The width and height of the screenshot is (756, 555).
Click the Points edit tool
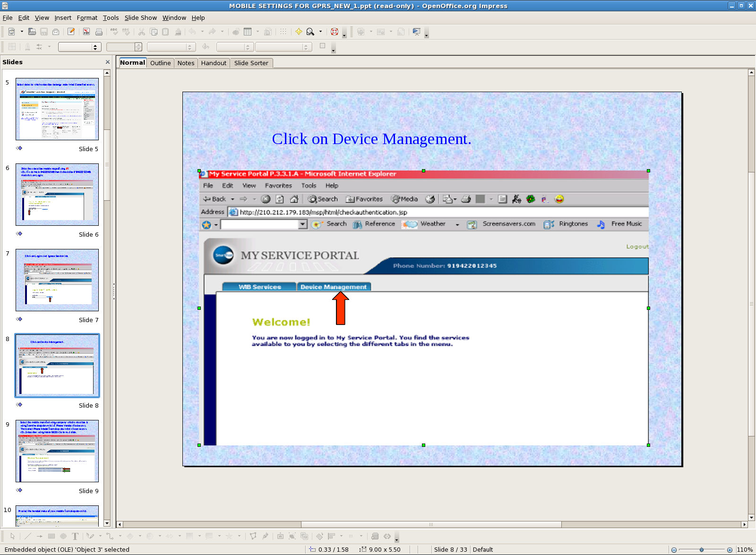(253, 536)
